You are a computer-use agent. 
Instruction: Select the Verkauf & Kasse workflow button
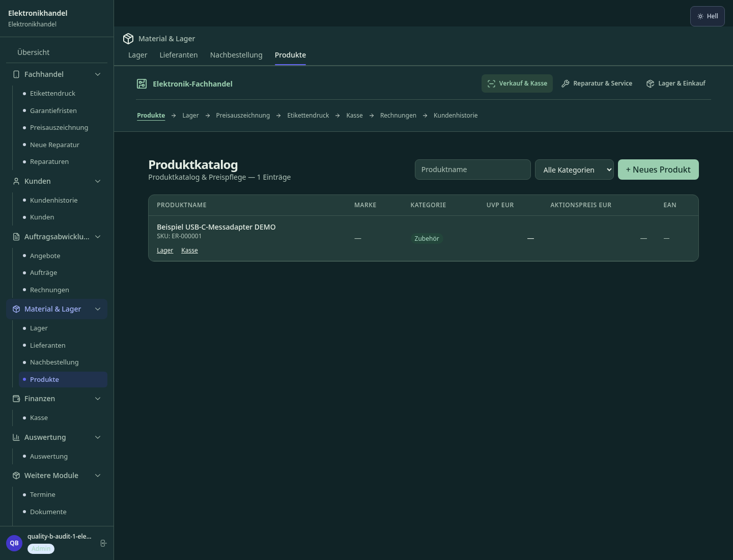tap(517, 83)
